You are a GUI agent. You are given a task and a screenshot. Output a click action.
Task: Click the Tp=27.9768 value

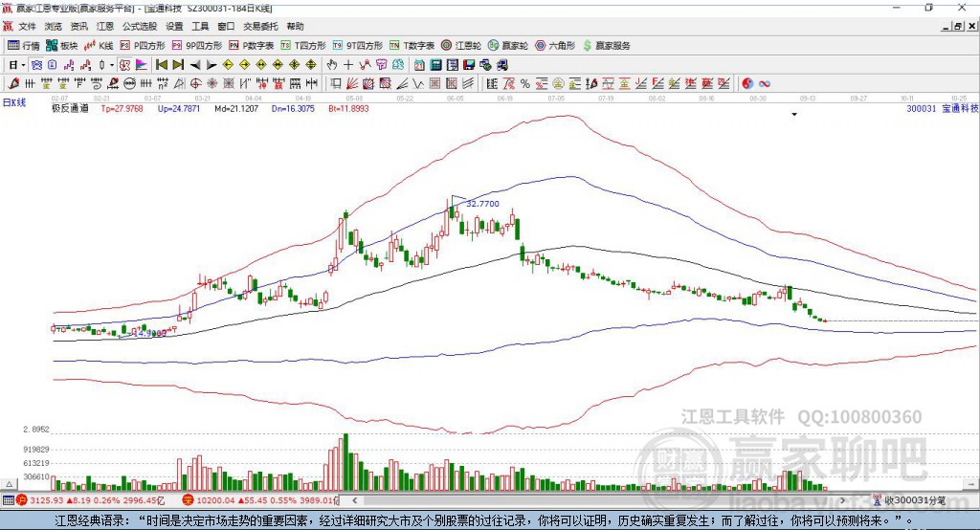(122, 108)
